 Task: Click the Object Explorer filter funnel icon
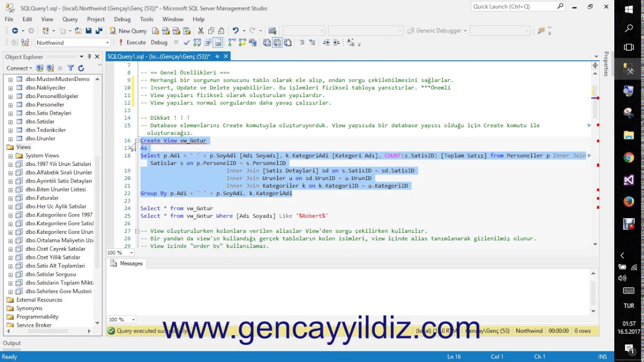pyautogui.click(x=70, y=68)
